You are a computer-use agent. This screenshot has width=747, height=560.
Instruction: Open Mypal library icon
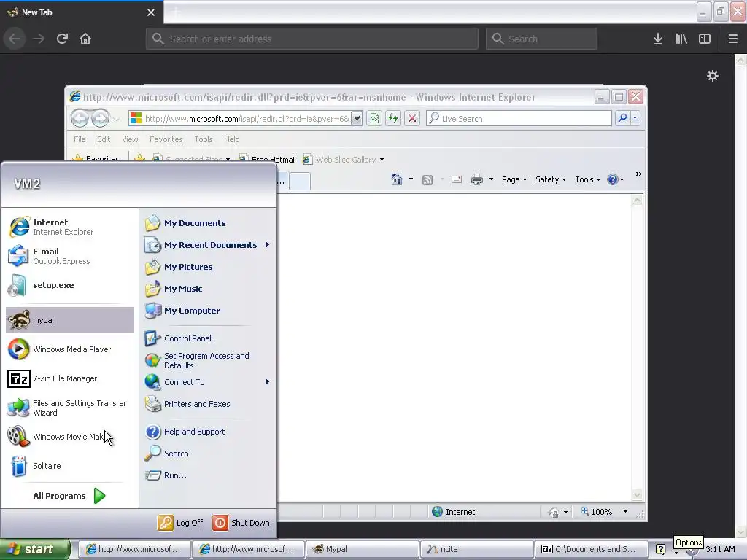[x=681, y=39]
